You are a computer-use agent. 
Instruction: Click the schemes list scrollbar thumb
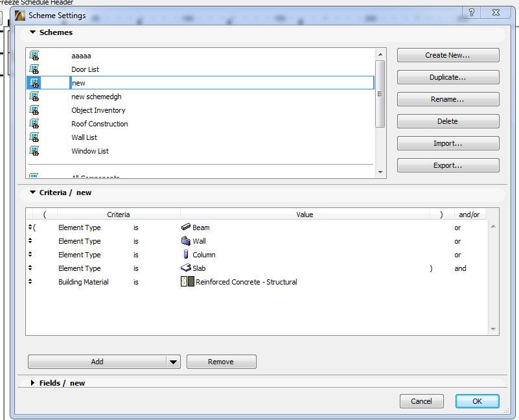380,94
